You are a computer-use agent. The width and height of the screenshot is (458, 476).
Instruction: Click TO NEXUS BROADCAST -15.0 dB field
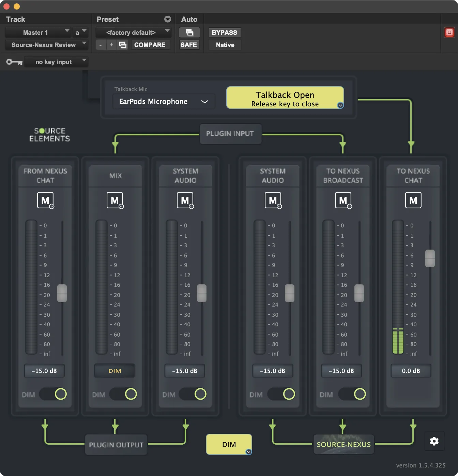[341, 371]
